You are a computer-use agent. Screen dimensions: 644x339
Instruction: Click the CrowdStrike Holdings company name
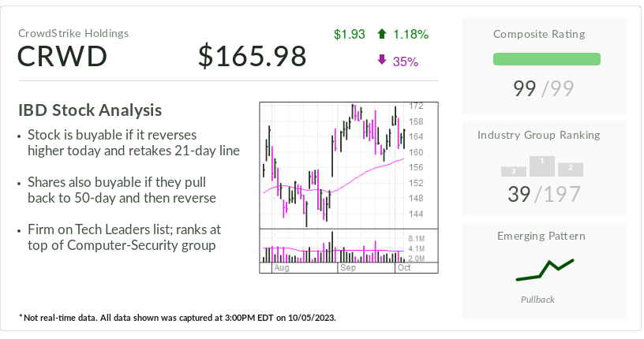click(73, 33)
